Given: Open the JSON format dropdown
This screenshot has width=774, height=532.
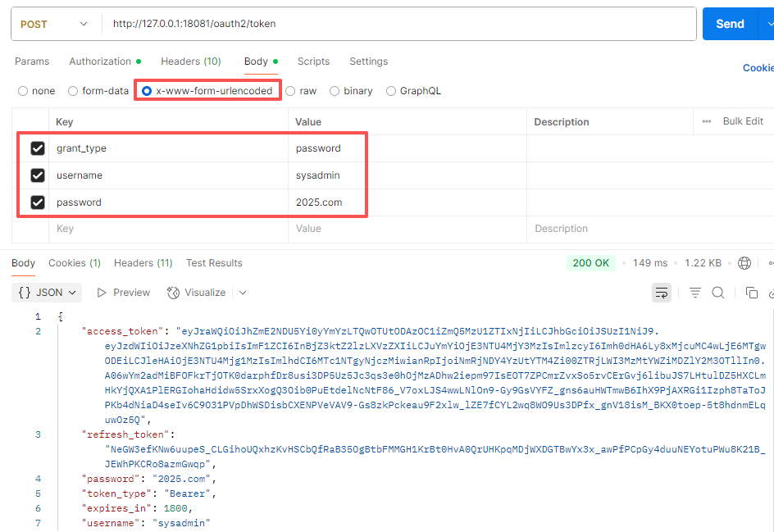Looking at the screenshot, I should pyautogui.click(x=47, y=293).
